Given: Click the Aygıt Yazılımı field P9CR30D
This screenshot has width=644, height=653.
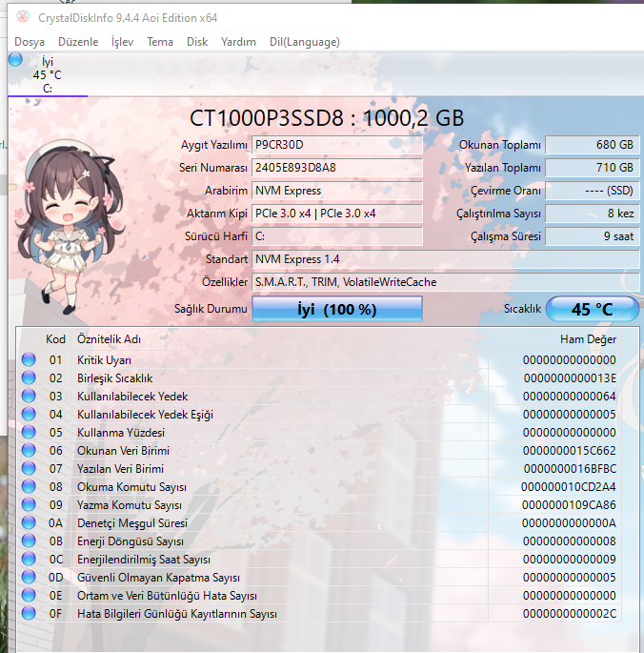Looking at the screenshot, I should tap(337, 145).
